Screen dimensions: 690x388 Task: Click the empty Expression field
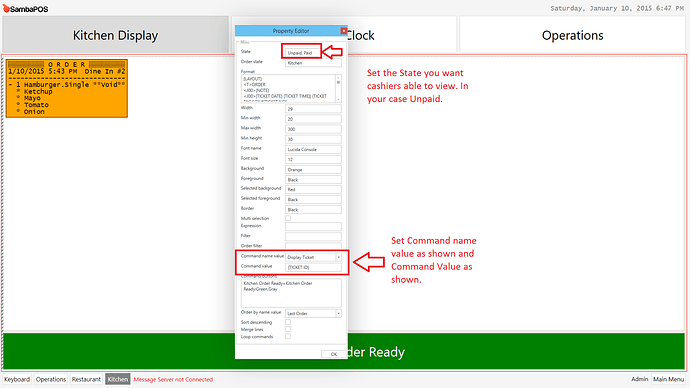(313, 227)
